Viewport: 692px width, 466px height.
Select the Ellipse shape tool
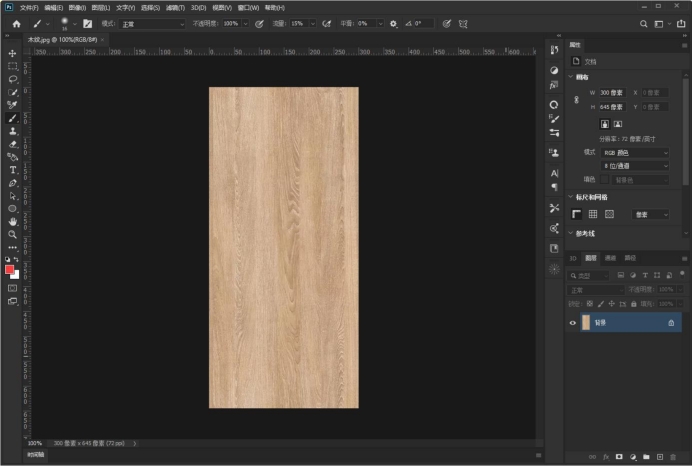tap(12, 208)
